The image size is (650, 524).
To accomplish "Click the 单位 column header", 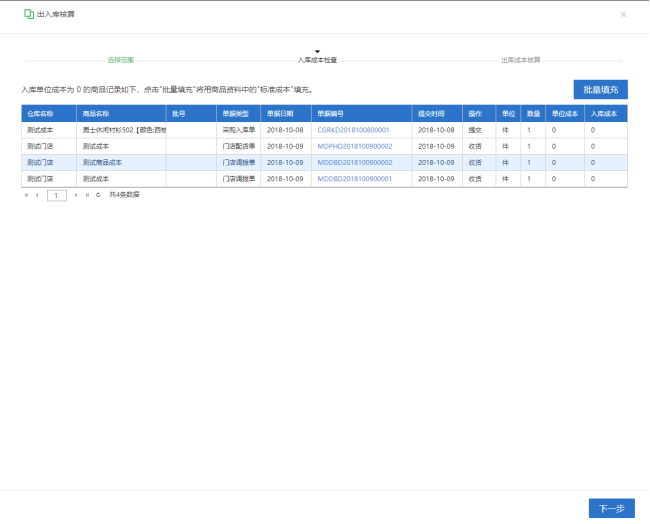I will coord(508,114).
